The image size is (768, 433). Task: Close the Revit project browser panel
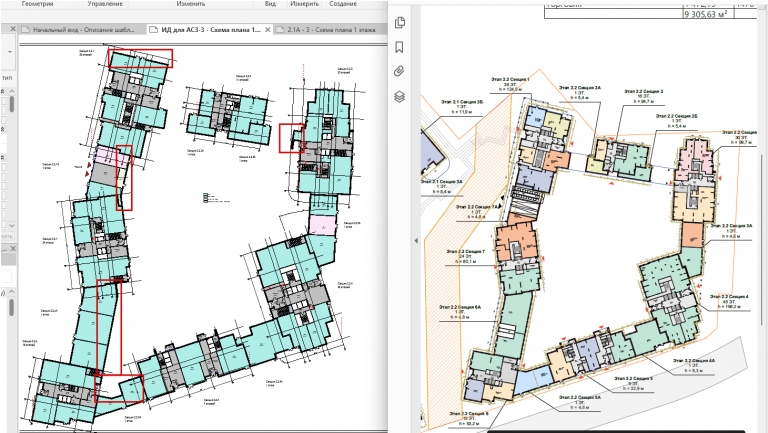[x=13, y=248]
